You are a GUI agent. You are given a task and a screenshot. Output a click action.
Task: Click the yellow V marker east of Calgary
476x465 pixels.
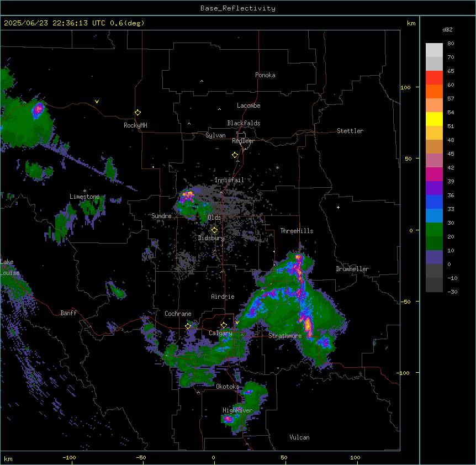pos(237,323)
